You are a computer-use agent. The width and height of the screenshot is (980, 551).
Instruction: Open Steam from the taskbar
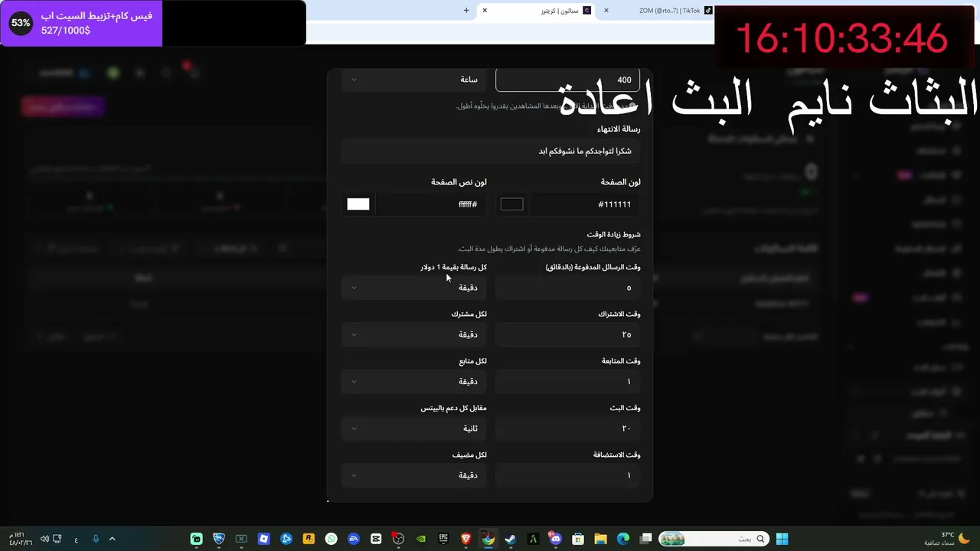tap(511, 539)
